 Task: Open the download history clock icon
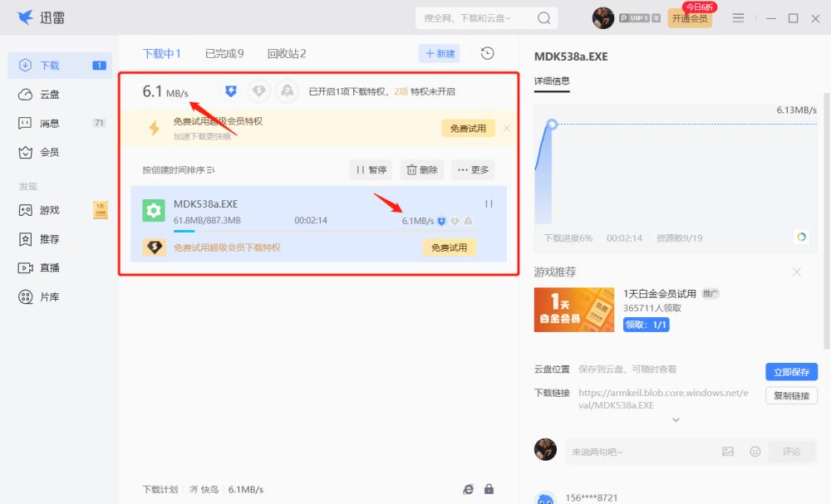(488, 53)
